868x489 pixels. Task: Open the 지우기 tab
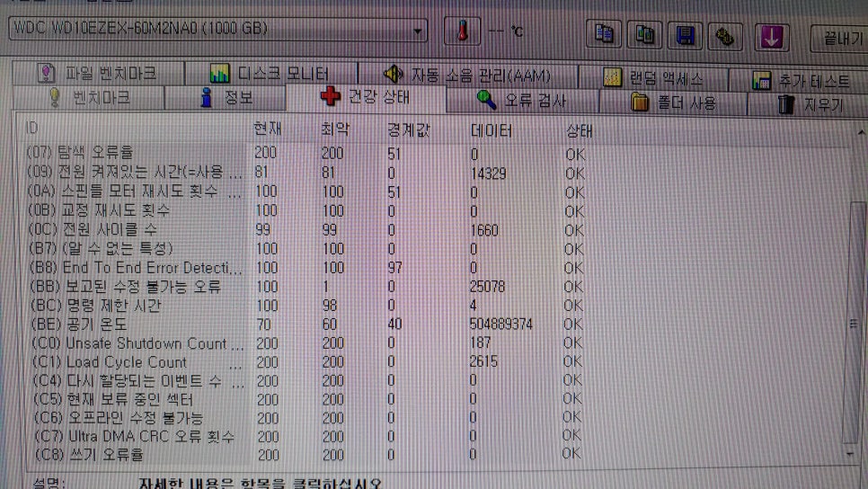pyautogui.click(x=809, y=104)
